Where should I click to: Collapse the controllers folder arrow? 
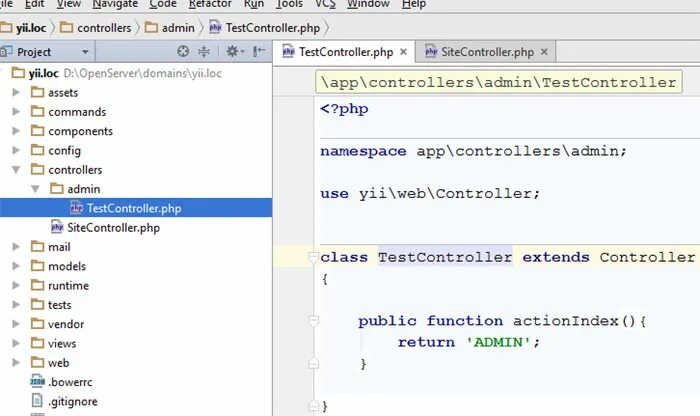(x=16, y=170)
